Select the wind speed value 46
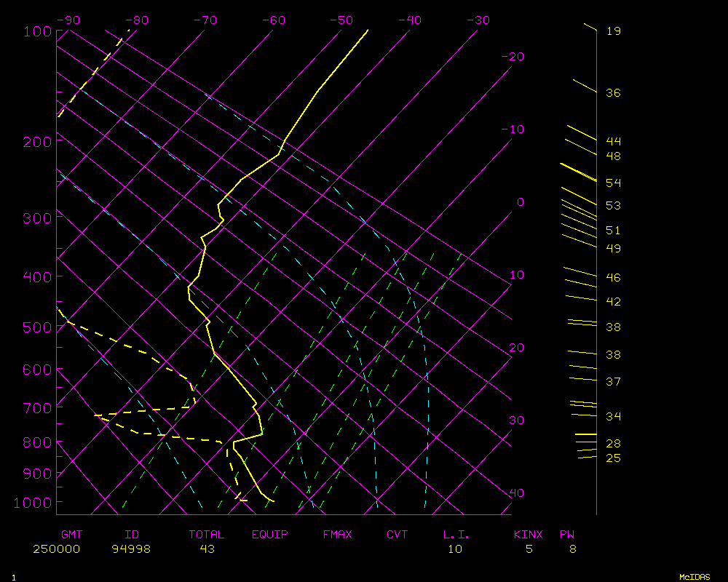This screenshot has width=728, height=582. coord(613,278)
